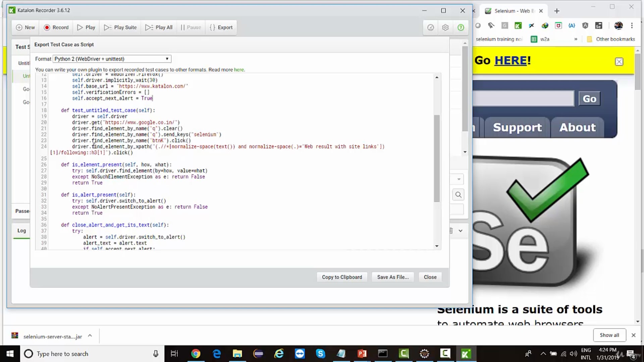Click the Selenium IDE extension icon
This screenshot has width=644, height=362.
(599, 25)
